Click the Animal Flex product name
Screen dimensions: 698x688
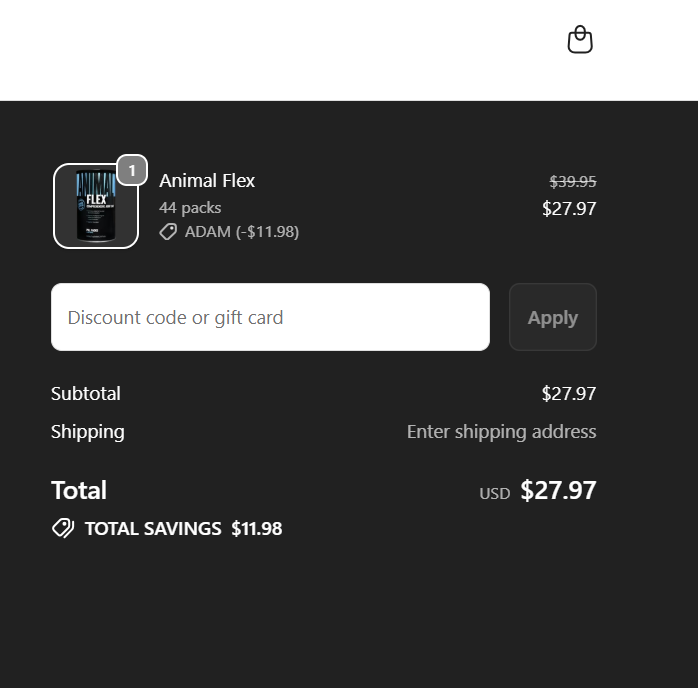(x=207, y=181)
